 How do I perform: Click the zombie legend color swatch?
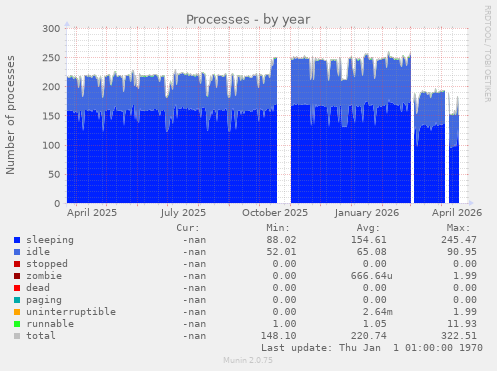(17, 276)
